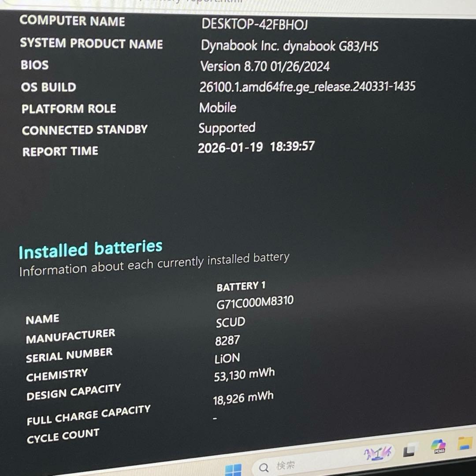Click the design capacity 53,130 mWh value
The image size is (476, 476).
(x=244, y=375)
